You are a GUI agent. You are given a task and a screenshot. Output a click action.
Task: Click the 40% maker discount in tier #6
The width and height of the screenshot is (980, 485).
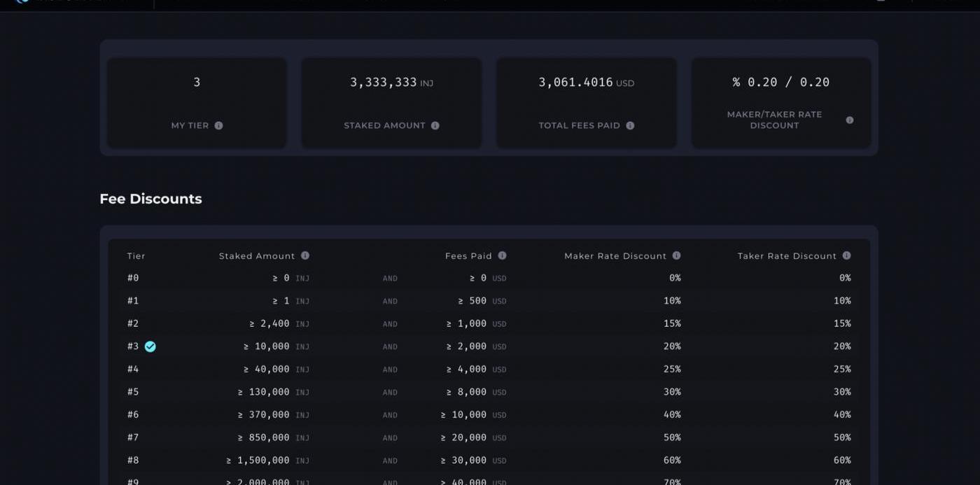(x=672, y=414)
